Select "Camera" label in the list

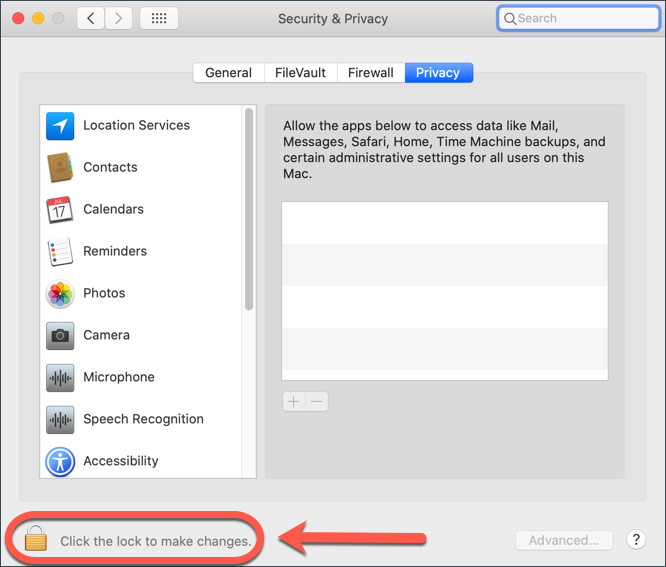[107, 335]
